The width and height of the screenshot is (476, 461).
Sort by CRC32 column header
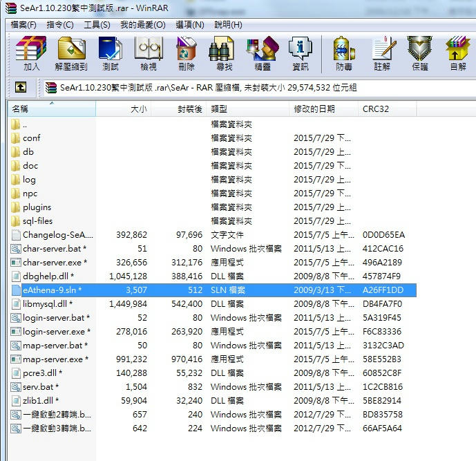tap(388, 109)
